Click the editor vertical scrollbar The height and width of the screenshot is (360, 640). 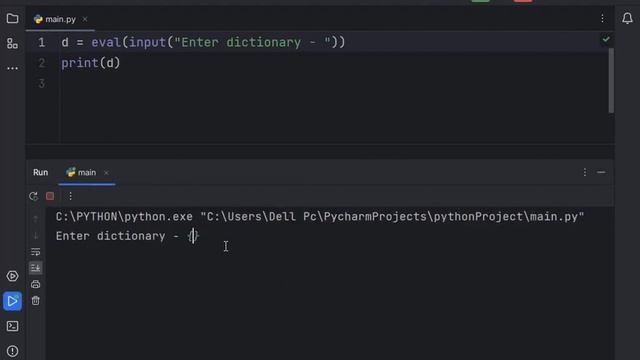(611, 80)
